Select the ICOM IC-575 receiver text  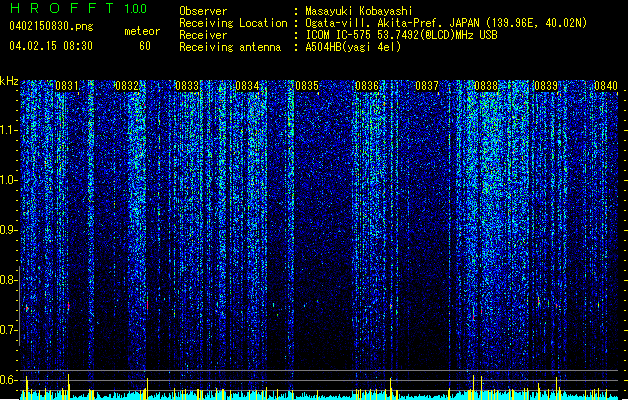(401, 35)
